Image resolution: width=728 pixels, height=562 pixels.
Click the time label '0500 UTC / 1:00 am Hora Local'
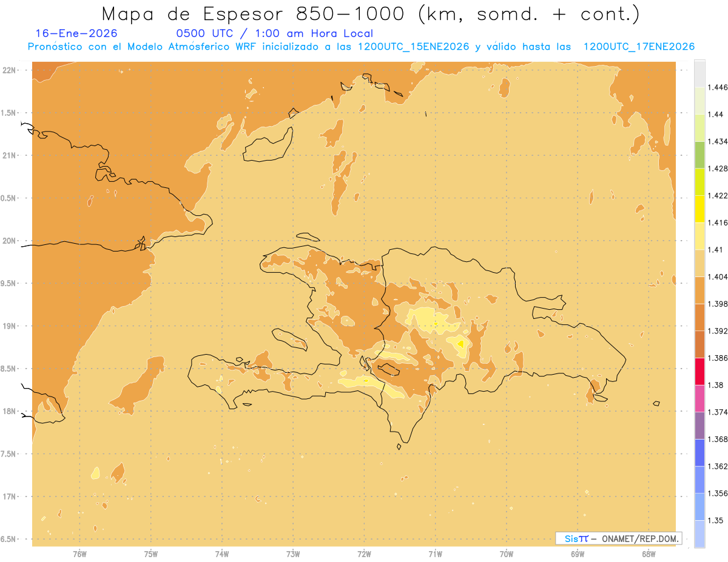click(x=275, y=33)
